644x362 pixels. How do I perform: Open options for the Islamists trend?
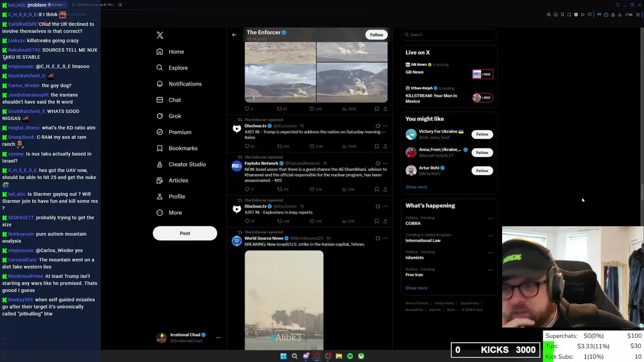click(x=491, y=253)
